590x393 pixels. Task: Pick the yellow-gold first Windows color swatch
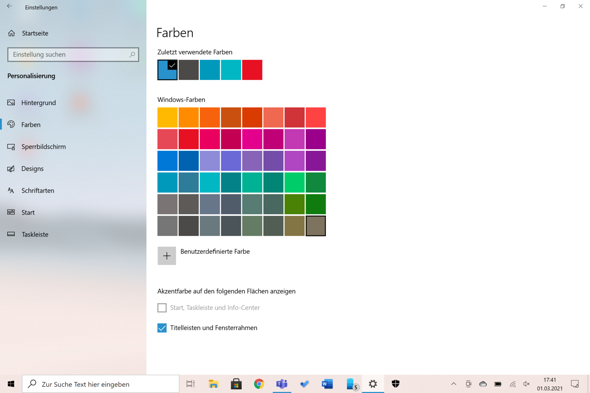pyautogui.click(x=167, y=117)
